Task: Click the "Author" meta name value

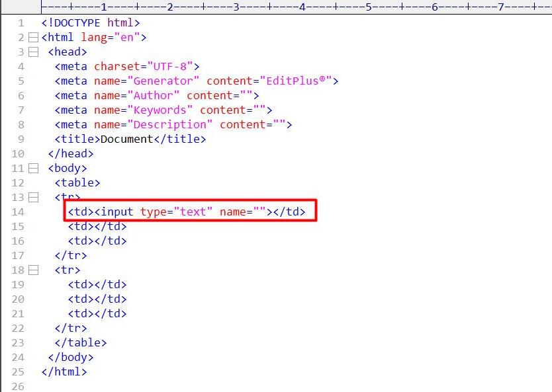Action: (153, 96)
